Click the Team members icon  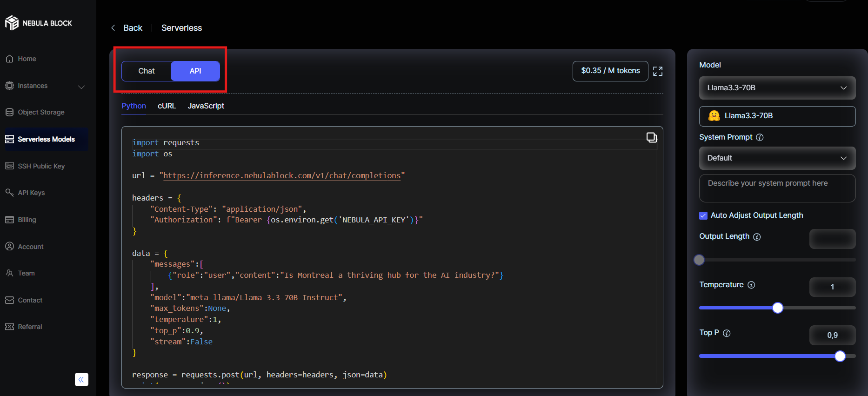coord(9,273)
